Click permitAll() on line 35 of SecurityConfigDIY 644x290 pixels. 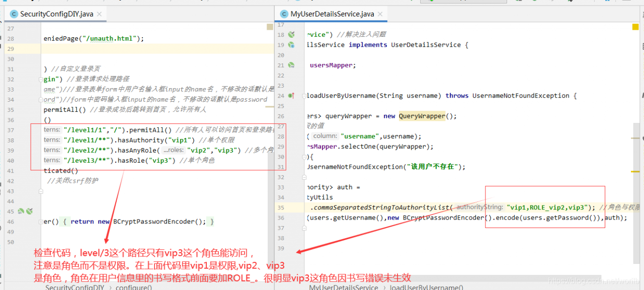coord(65,110)
